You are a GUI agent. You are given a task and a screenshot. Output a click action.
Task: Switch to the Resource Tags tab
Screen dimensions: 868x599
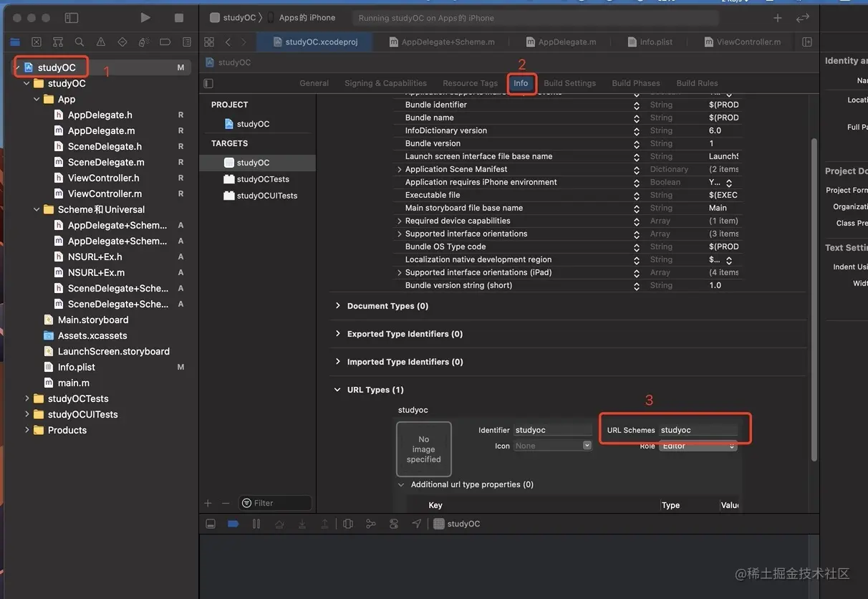pyautogui.click(x=470, y=83)
